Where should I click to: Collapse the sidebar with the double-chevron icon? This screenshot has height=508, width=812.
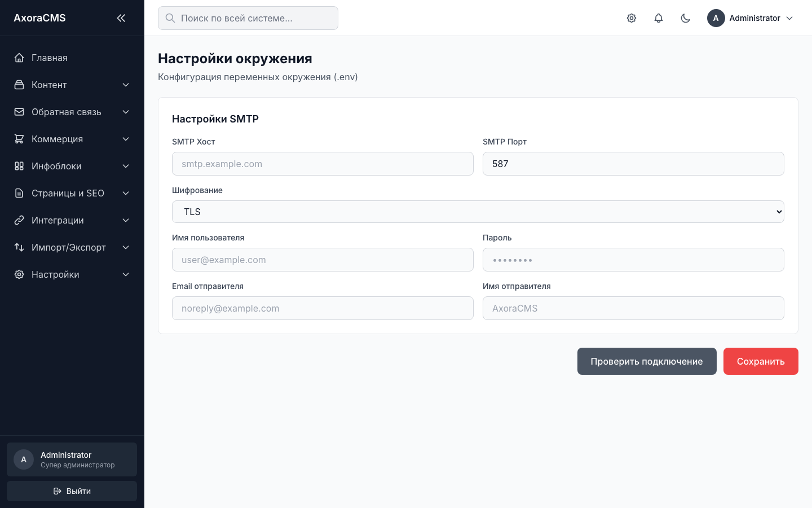click(x=121, y=18)
